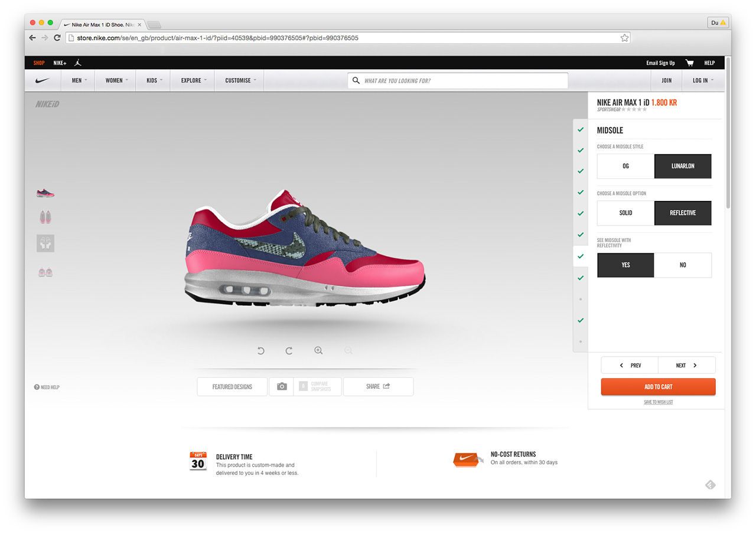
Task: Click the Need Help question icon
Action: (x=37, y=387)
